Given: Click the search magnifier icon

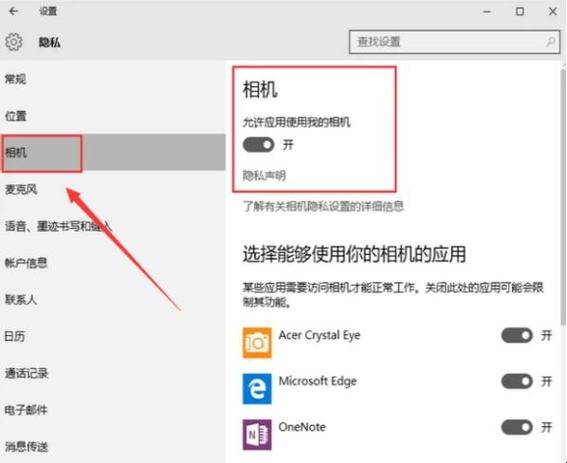Looking at the screenshot, I should coord(550,42).
